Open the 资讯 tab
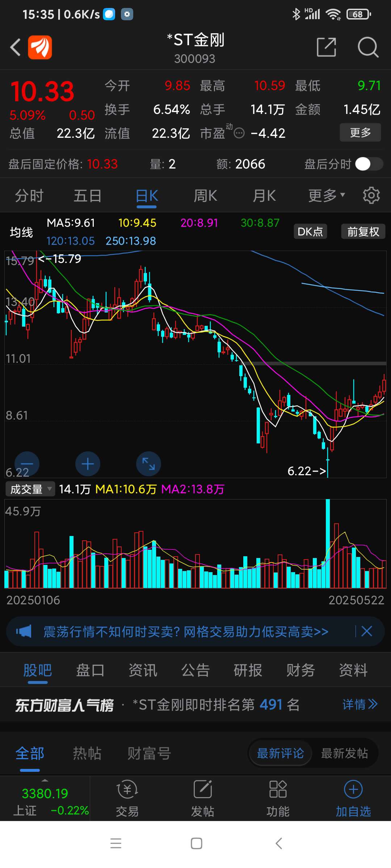The width and height of the screenshot is (391, 868). coord(143,670)
